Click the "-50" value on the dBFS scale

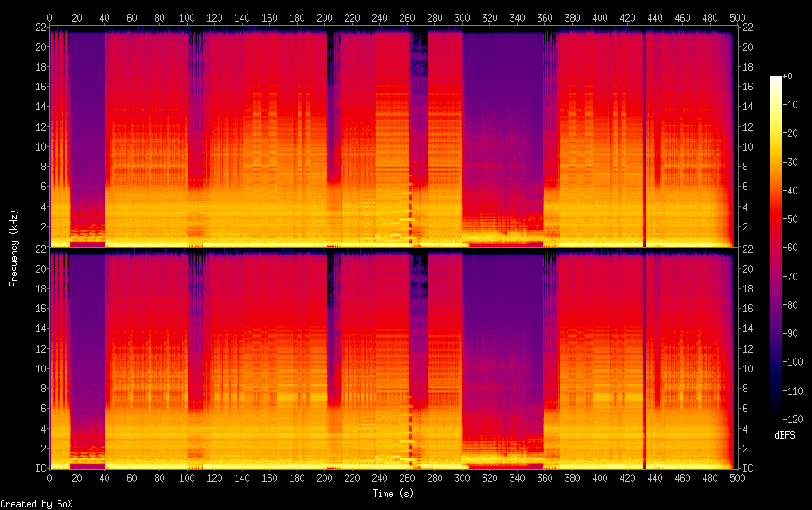(x=790, y=219)
